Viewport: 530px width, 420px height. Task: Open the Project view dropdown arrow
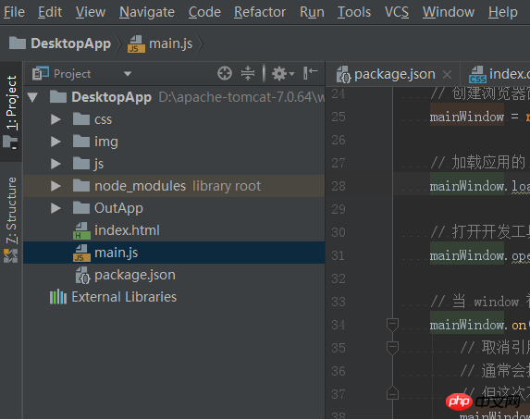pos(128,74)
